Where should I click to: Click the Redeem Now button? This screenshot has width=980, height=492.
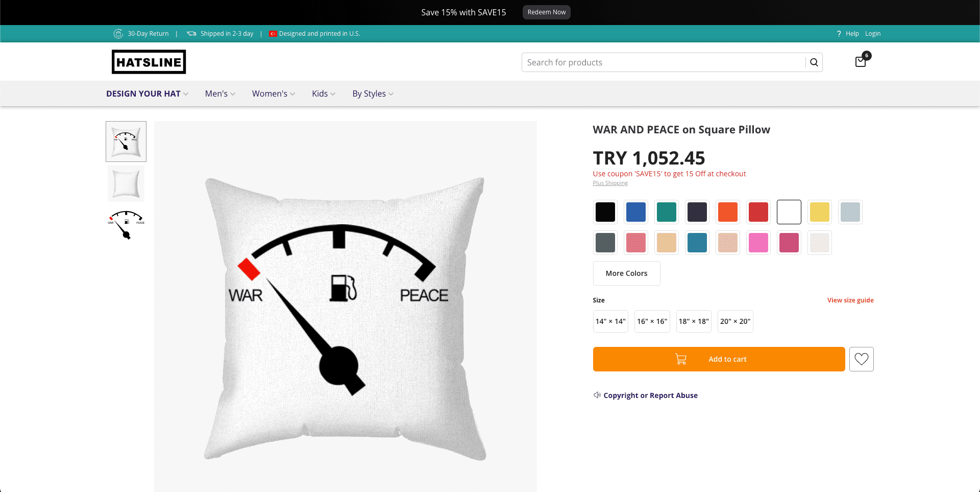tap(546, 12)
